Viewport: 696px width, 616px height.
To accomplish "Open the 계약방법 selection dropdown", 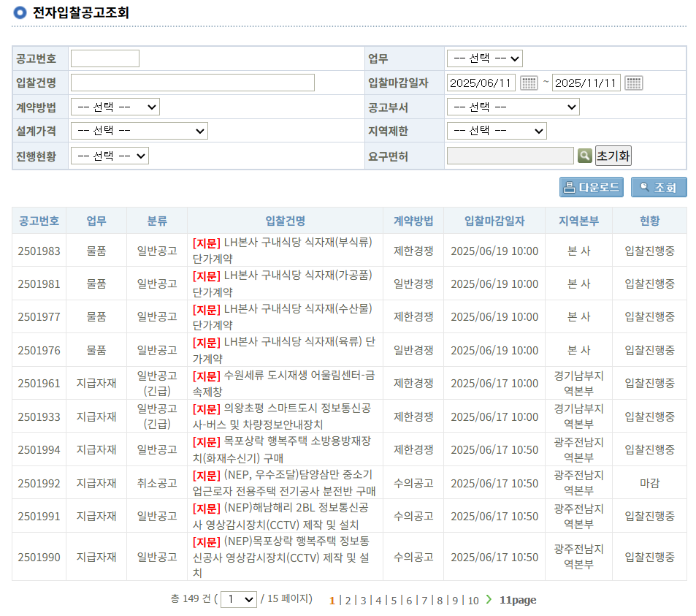I will [x=114, y=107].
